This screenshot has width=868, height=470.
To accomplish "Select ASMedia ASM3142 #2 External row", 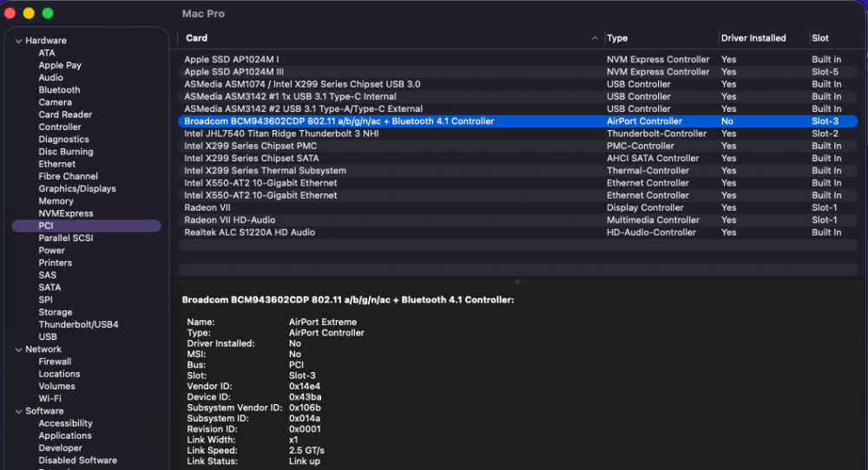I will coord(517,109).
